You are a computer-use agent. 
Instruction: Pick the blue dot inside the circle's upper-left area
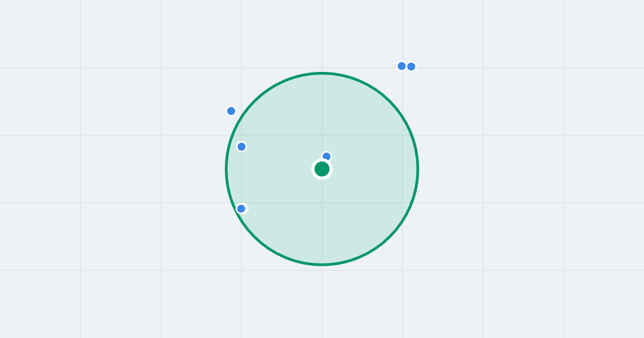coord(241,146)
